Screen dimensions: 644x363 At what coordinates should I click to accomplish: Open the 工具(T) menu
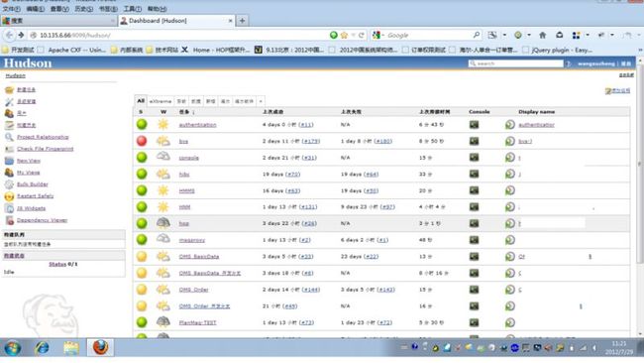132,9
